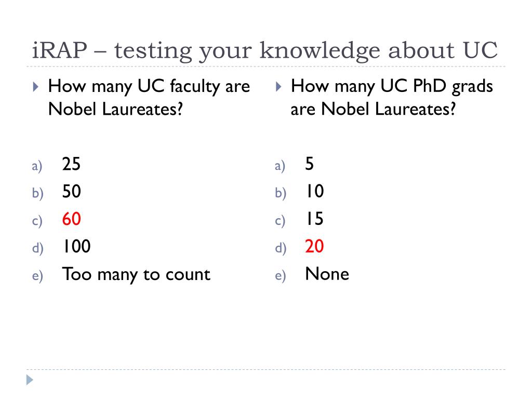The height and width of the screenshot is (399, 532).
Task: Click the triangle marker at slide bottom-left
Action: click(x=29, y=380)
